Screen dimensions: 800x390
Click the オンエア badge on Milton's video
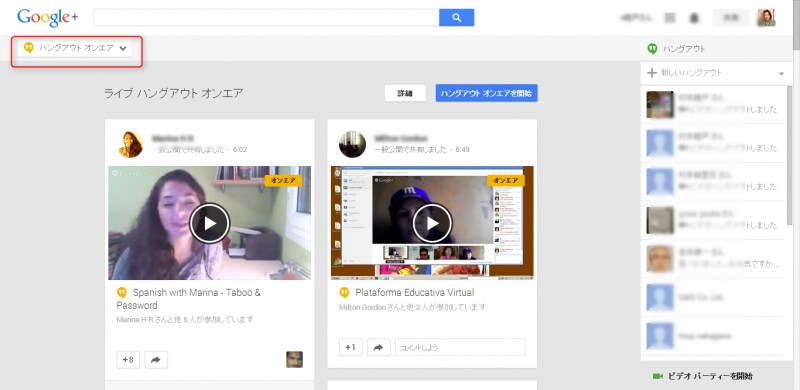pyautogui.click(x=506, y=180)
